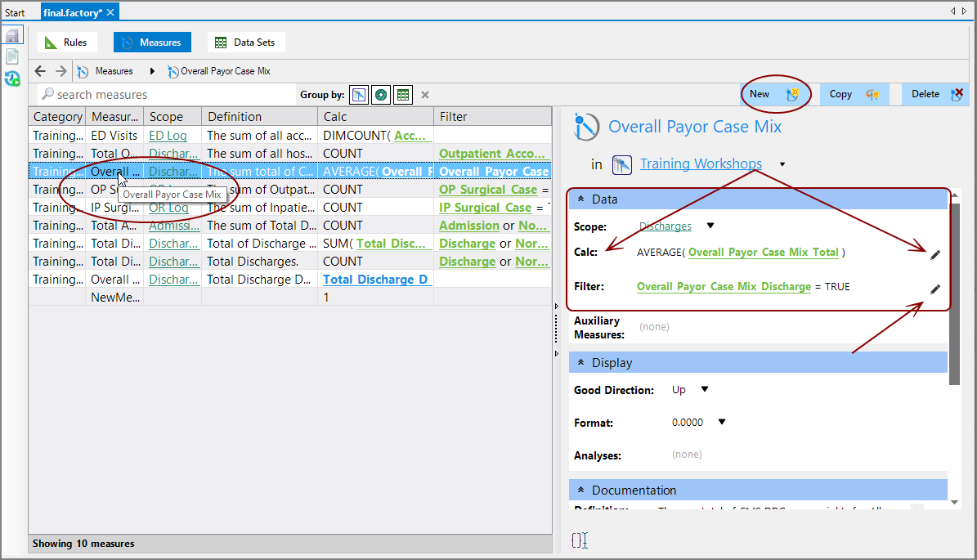Open the document icon in the left sidebar
This screenshot has width=977, height=560.
[x=12, y=56]
